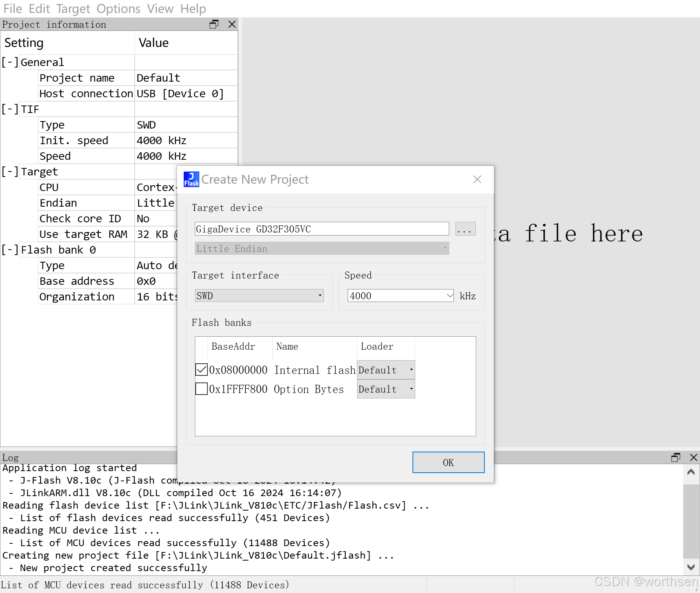Select the Init. speed row
This screenshot has width=700, height=593.
pos(138,140)
